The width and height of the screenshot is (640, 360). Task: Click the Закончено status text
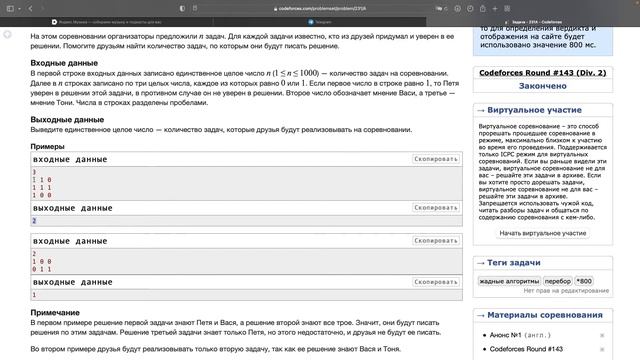tap(542, 86)
